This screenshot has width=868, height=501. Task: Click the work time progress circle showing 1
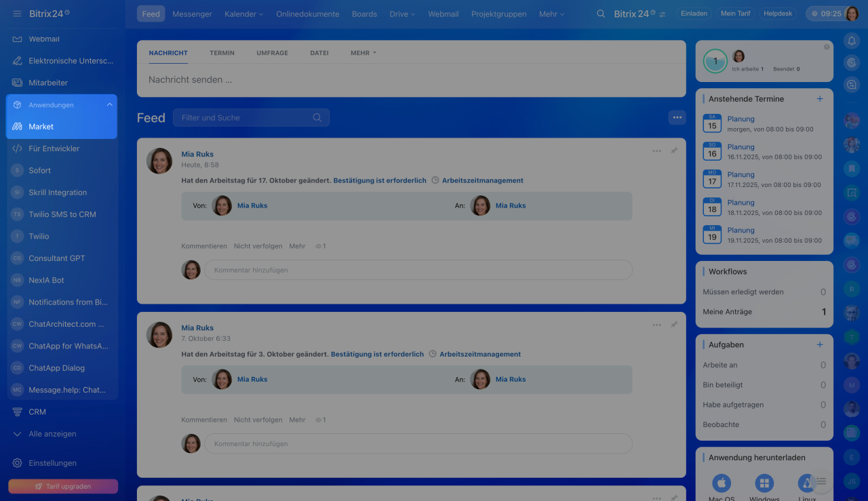pos(715,61)
